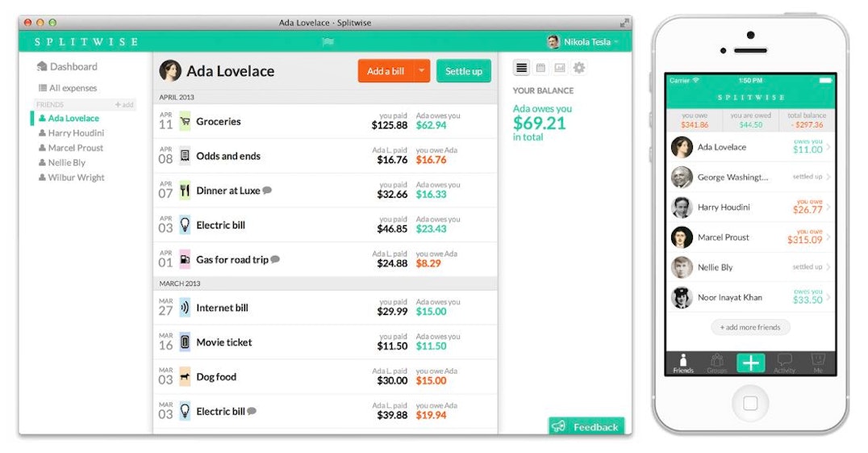Open Harry Houdini row in phone app

point(751,207)
